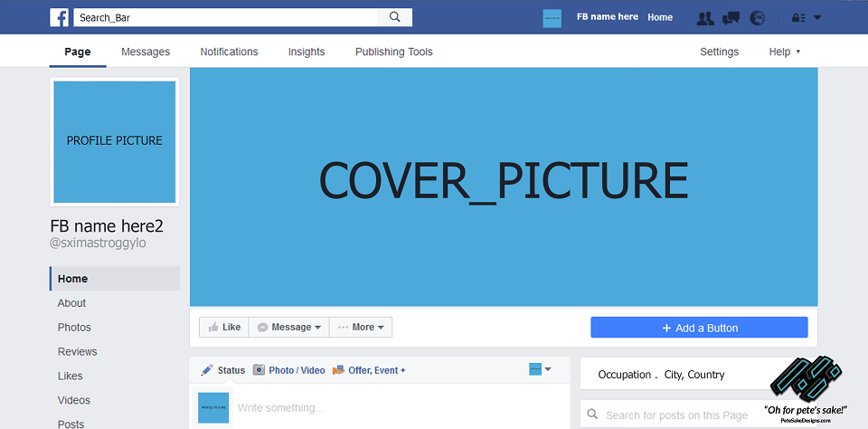Switch to the Insights tab
Viewport: 868px width, 429px height.
coord(307,52)
